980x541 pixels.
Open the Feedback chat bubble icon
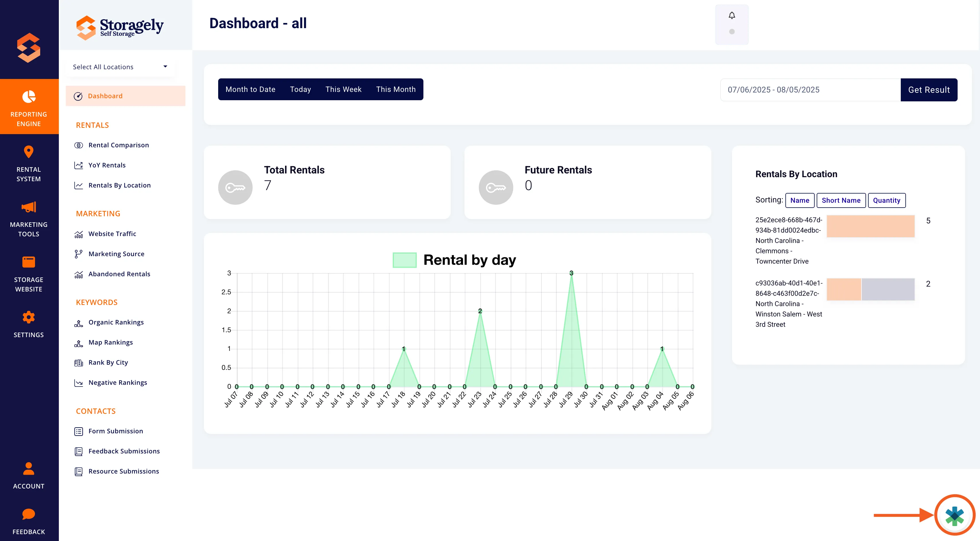28,514
